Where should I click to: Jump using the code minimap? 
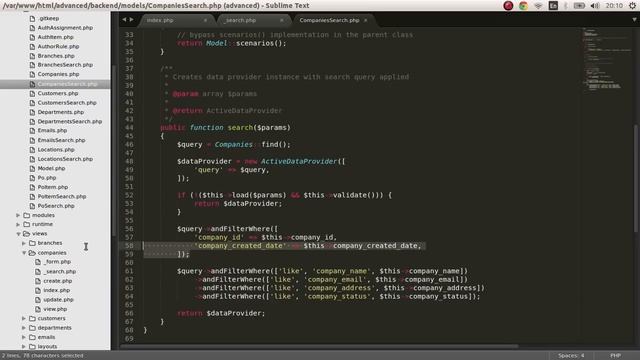point(606,59)
